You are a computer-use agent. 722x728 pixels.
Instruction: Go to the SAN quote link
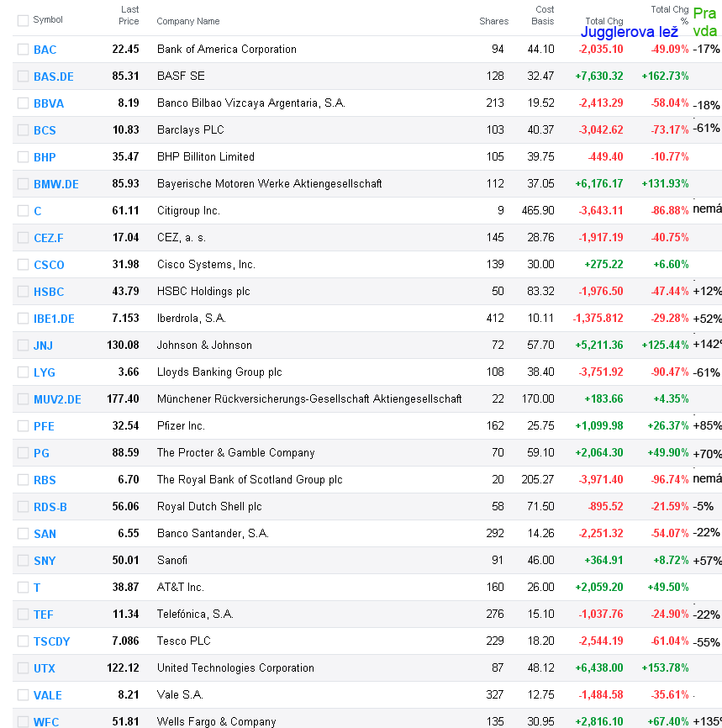(45, 535)
